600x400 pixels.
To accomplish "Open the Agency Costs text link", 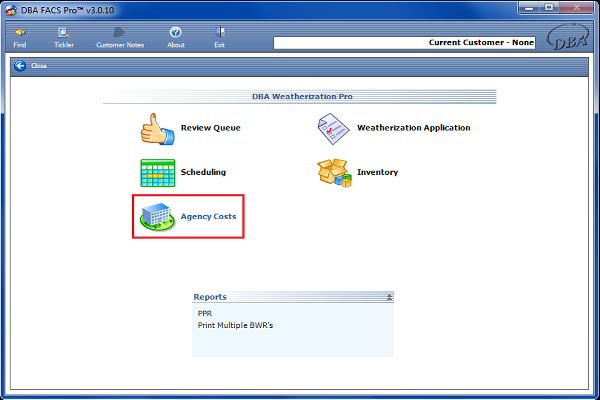I will [x=208, y=216].
